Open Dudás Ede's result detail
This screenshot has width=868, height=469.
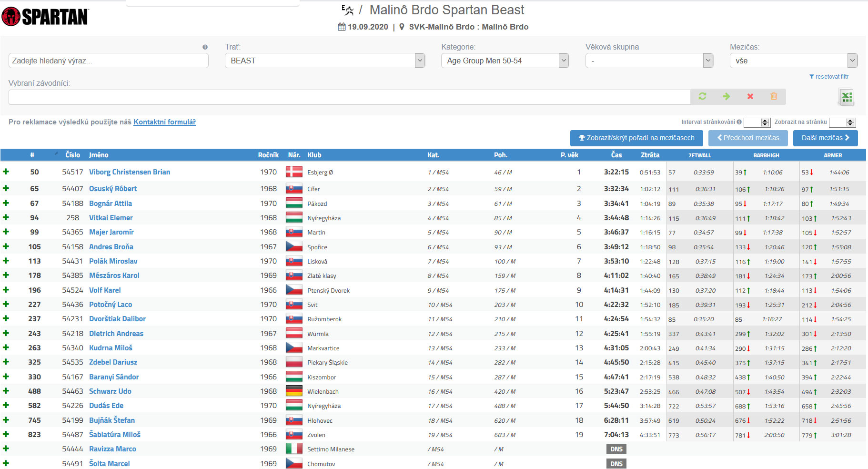coord(106,406)
